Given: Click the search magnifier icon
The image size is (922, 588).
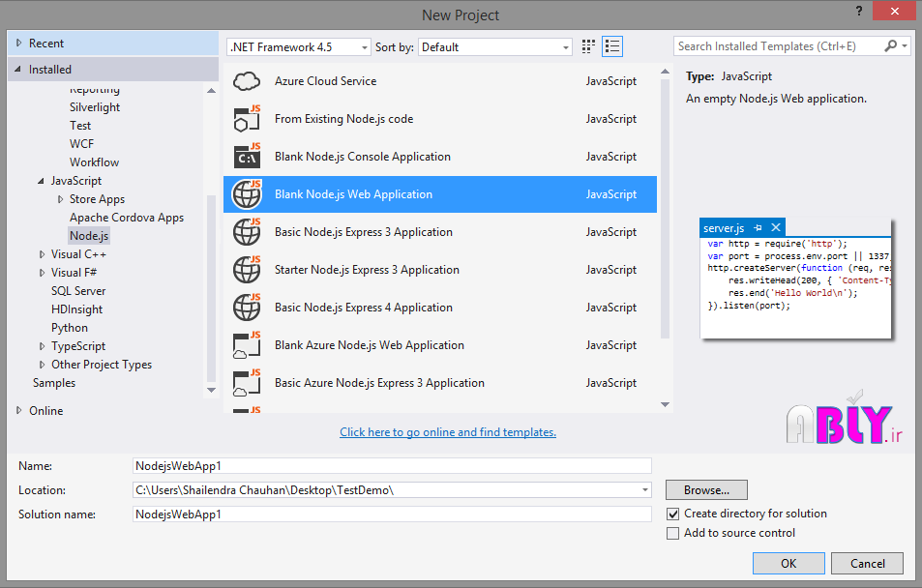Looking at the screenshot, I should point(891,45).
